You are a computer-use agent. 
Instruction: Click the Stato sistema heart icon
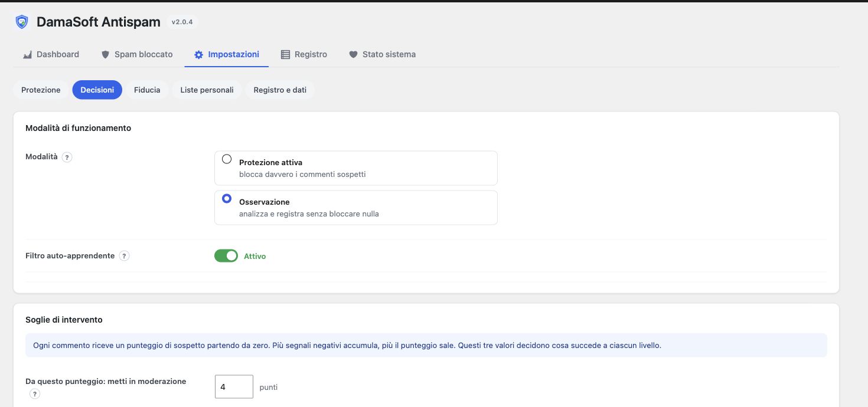pyautogui.click(x=353, y=54)
